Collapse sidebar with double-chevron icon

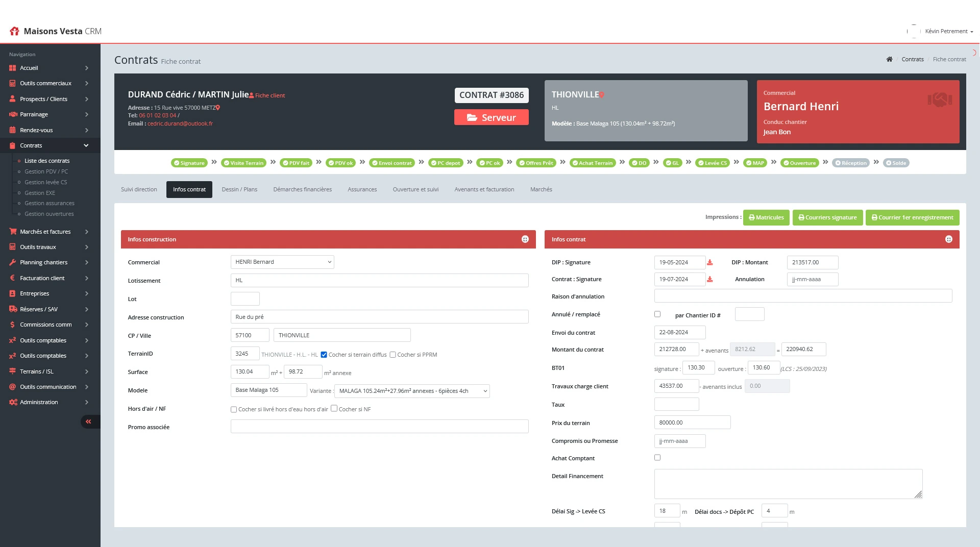pos(89,421)
